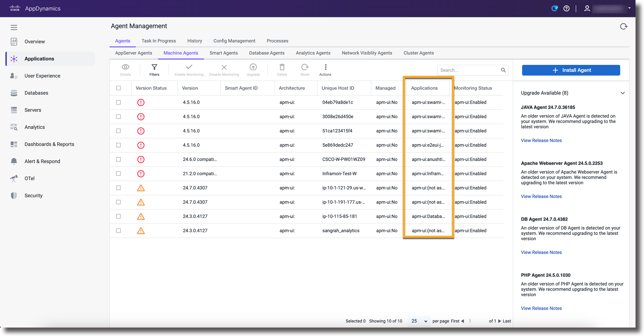Toggle the select-all header checkbox
Image resolution: width=644 pixels, height=336 pixels.
118,88
